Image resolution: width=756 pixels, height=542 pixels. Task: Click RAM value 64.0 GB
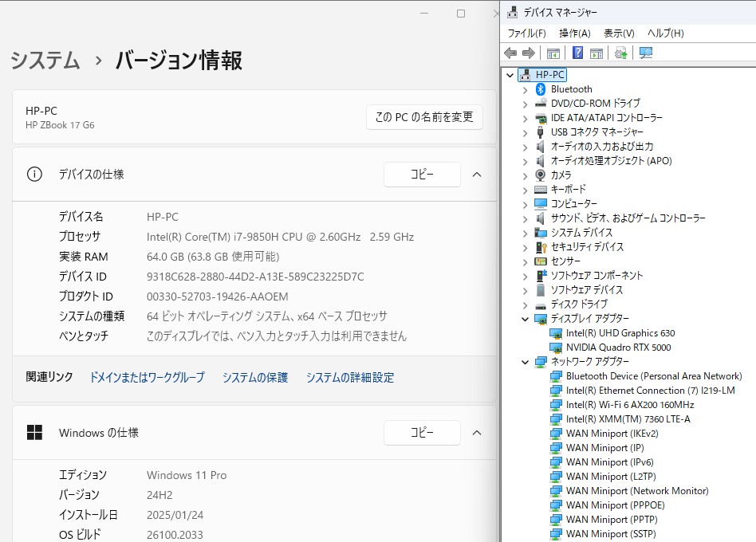pos(213,257)
